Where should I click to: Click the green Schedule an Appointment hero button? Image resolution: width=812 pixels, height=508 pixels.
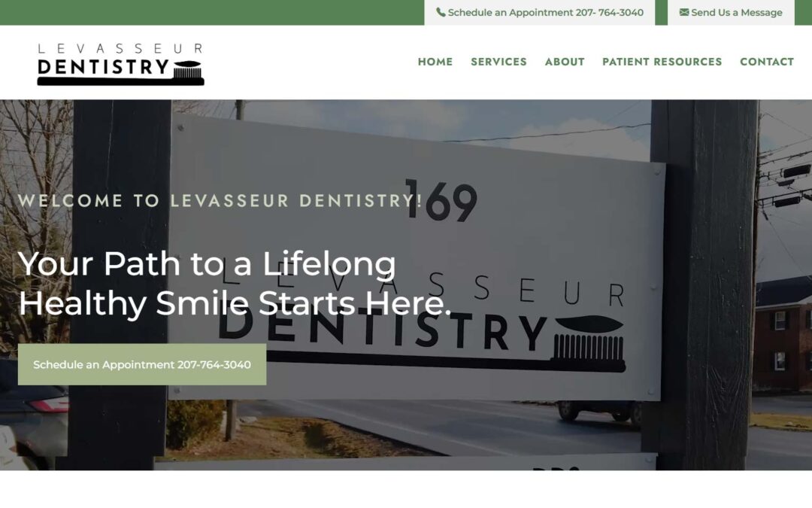[x=142, y=364]
